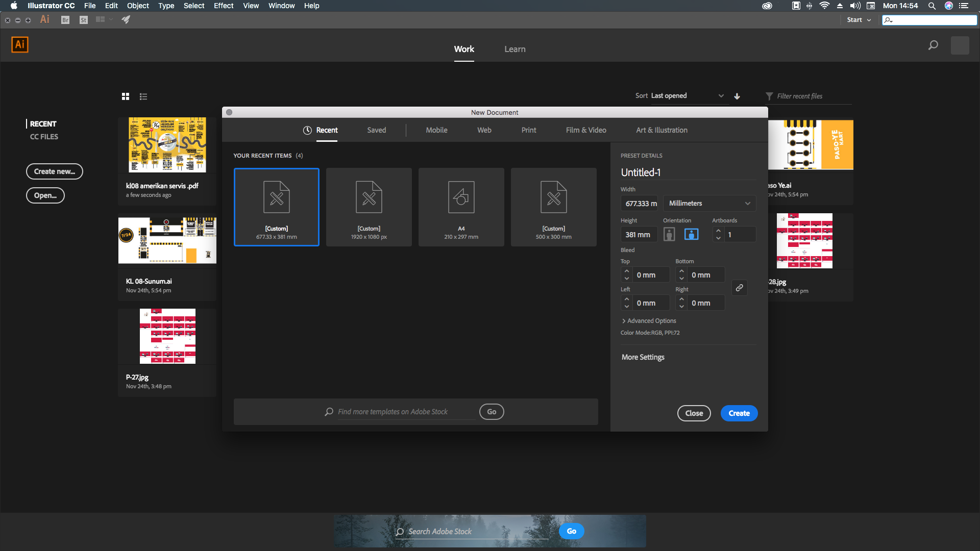
Task: Click the Siri icon in menu bar
Action: tap(949, 6)
